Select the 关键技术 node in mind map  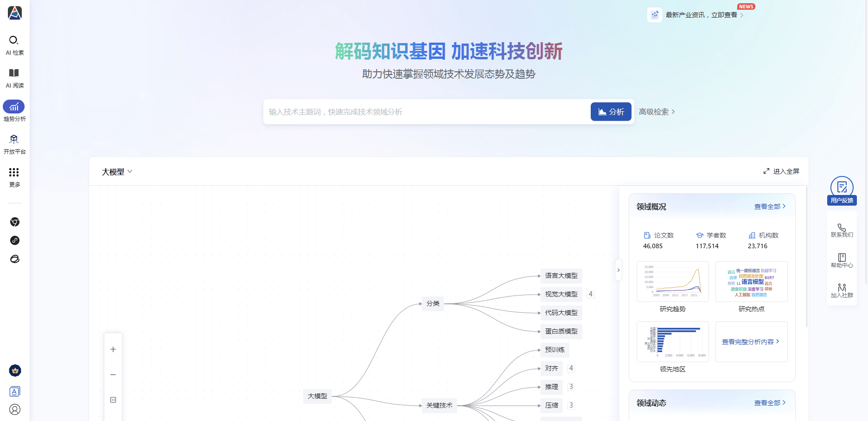[x=439, y=405]
